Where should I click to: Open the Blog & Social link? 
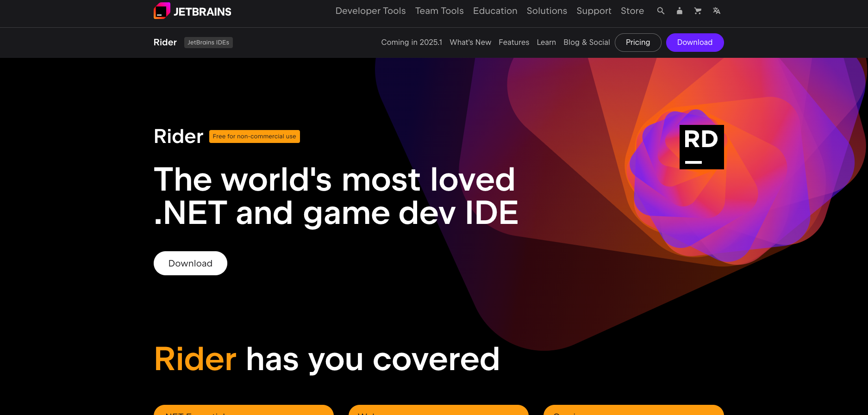click(x=587, y=42)
